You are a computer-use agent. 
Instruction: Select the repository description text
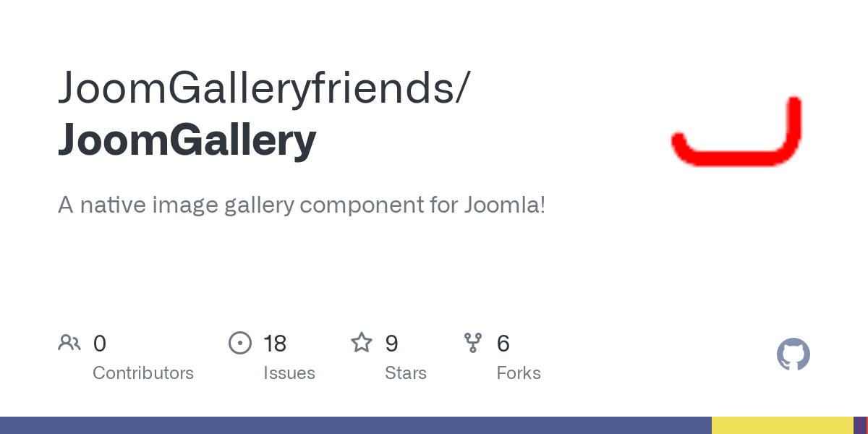[x=302, y=205]
